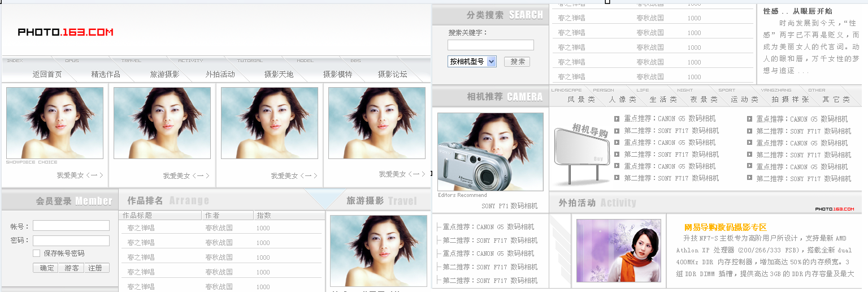Click the SONY P71 数码相机 caption

click(510, 206)
